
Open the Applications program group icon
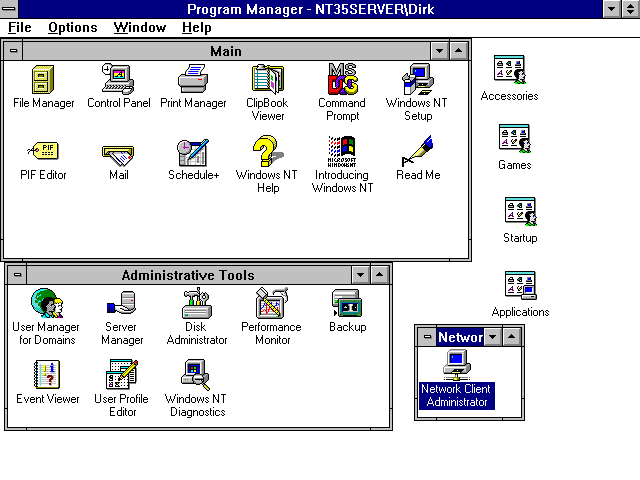point(520,286)
